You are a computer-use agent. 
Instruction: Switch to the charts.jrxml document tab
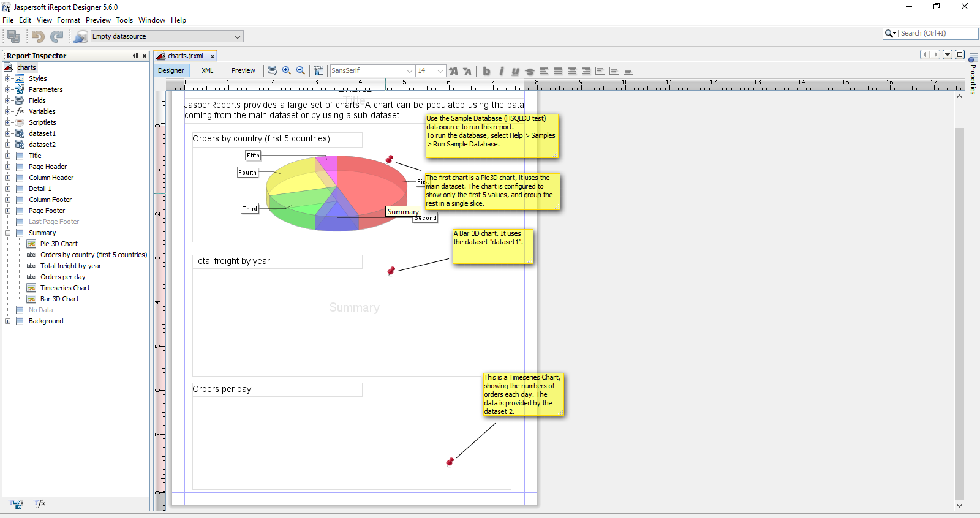coord(185,56)
